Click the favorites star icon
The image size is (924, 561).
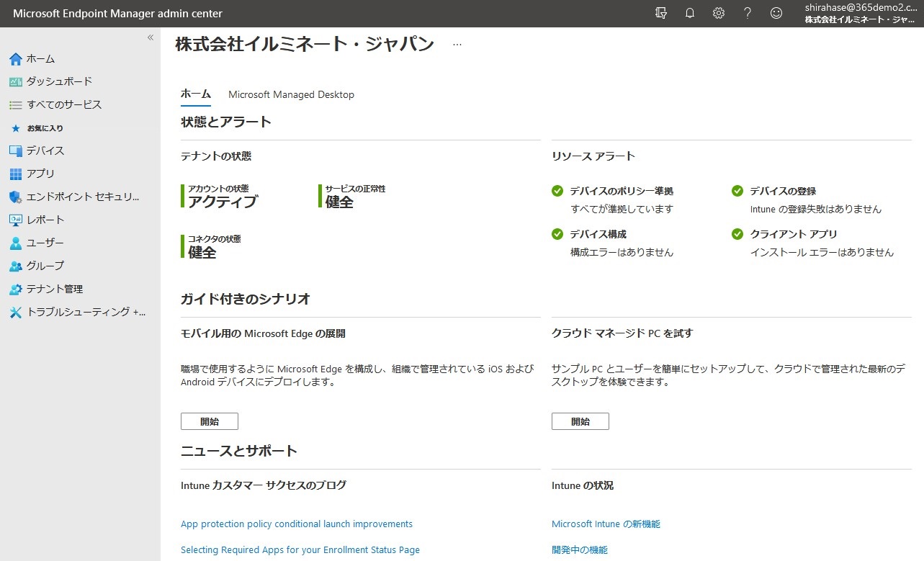16,128
